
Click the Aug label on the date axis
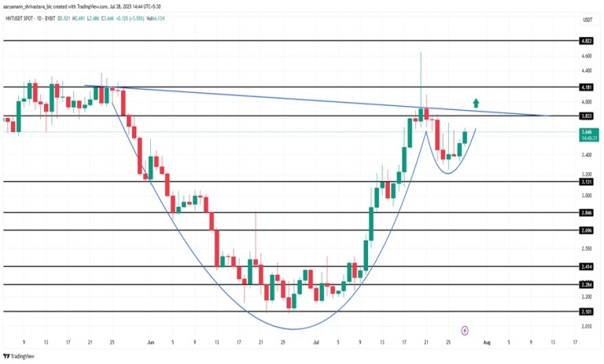487,342
